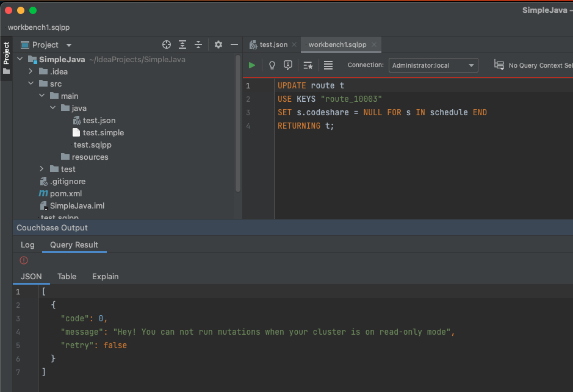
Task: Open Project panel gear settings
Action: click(218, 45)
